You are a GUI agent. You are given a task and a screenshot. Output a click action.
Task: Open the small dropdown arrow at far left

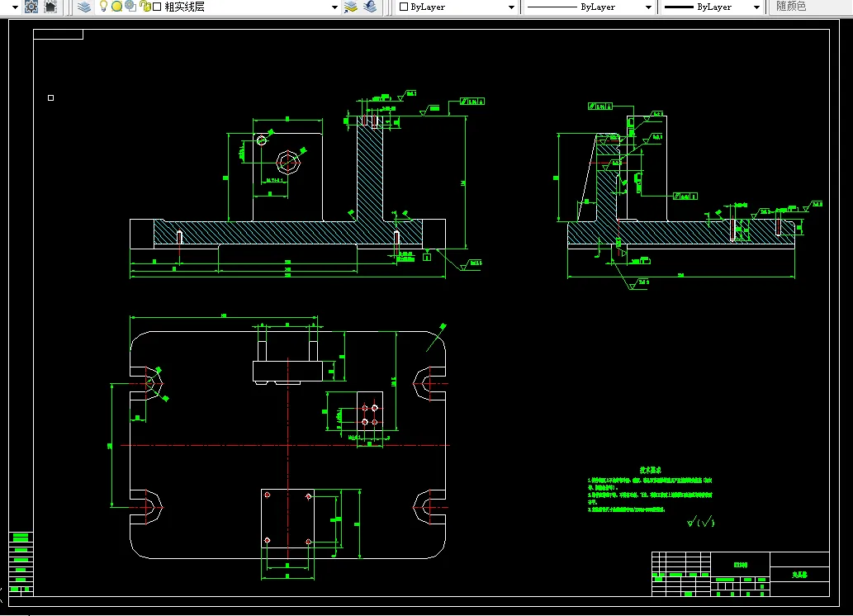[14, 7]
